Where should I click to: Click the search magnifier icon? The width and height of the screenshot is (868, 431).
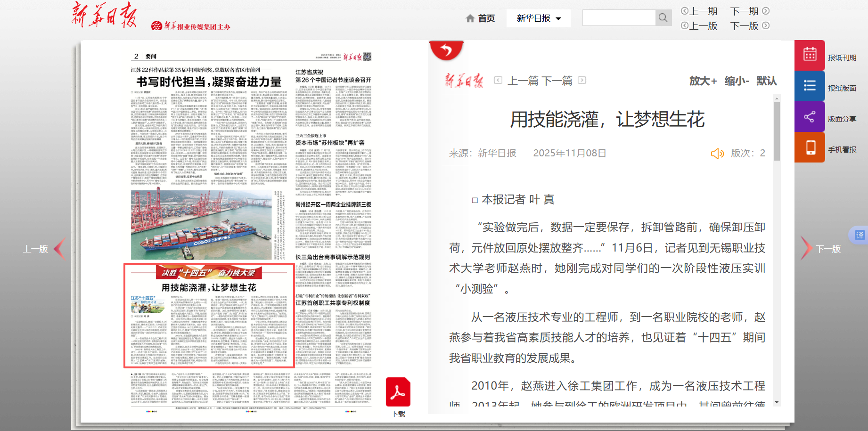663,18
